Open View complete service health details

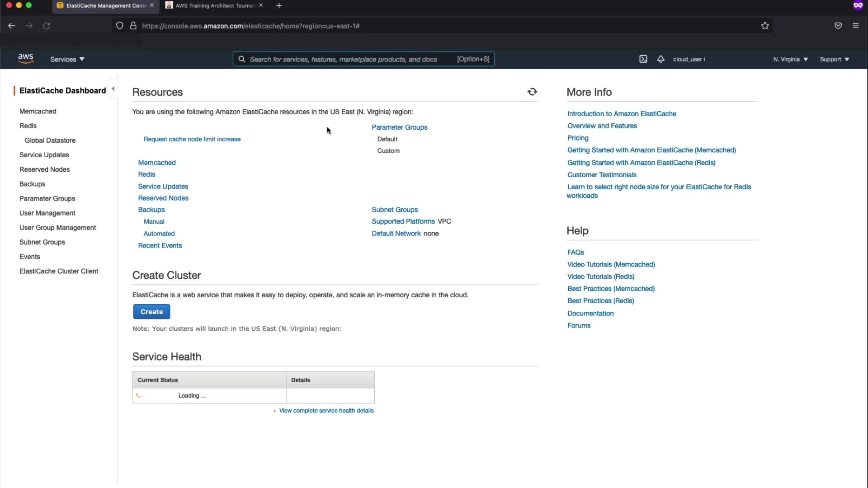326,411
